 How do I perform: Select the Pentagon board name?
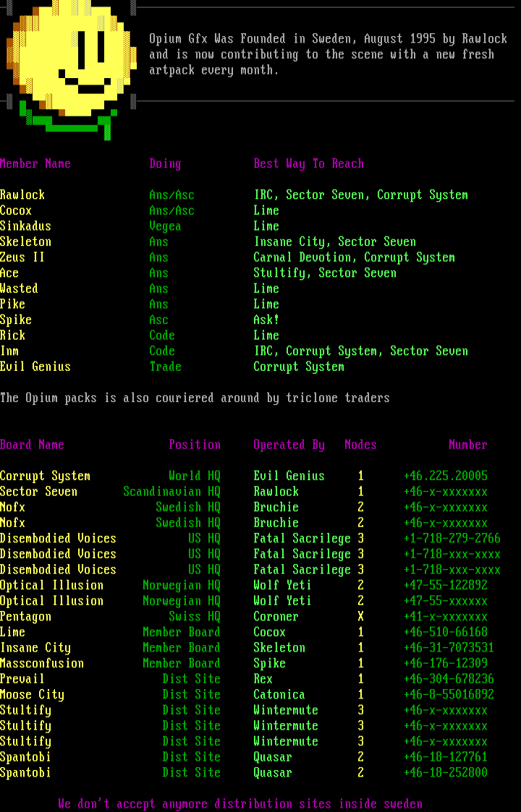click(x=25, y=617)
